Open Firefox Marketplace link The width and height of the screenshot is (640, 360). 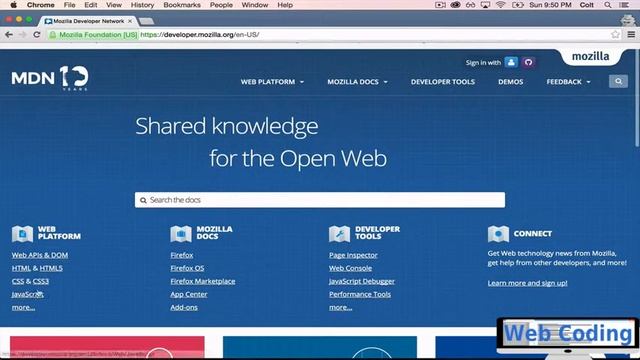pyautogui.click(x=203, y=281)
